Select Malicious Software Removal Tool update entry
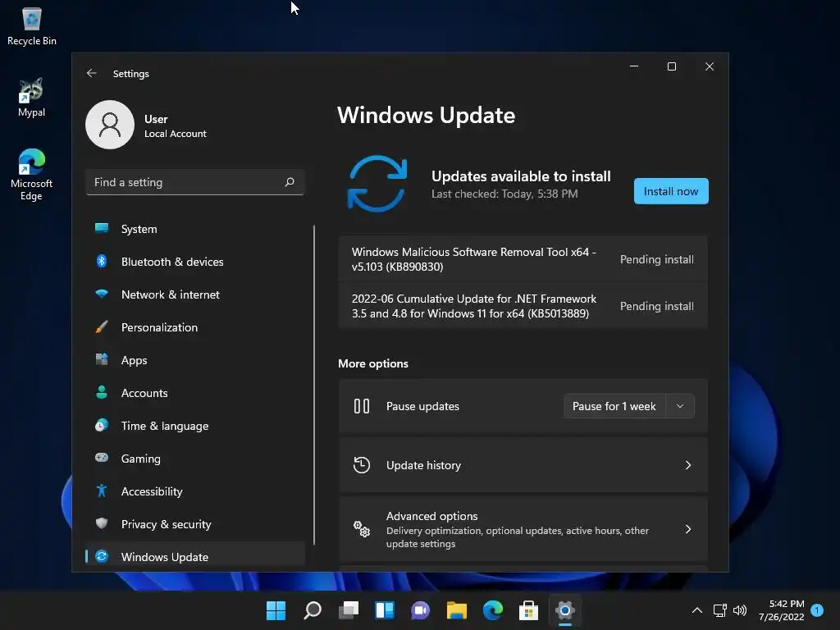Screen dimensions: 840x630 pyautogui.click(x=523, y=259)
